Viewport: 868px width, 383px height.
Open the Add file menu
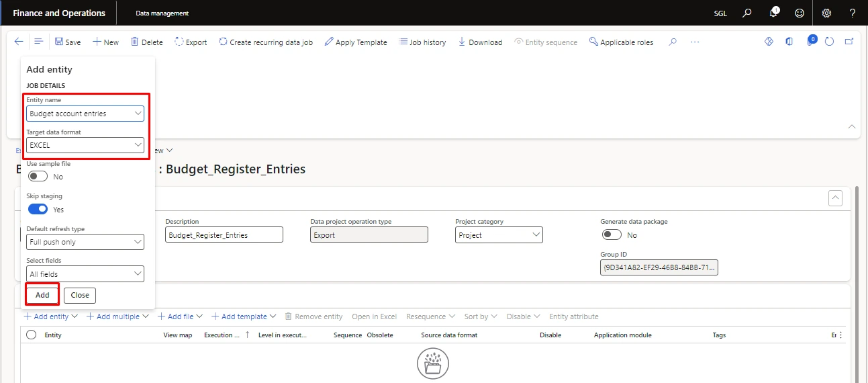pyautogui.click(x=181, y=316)
